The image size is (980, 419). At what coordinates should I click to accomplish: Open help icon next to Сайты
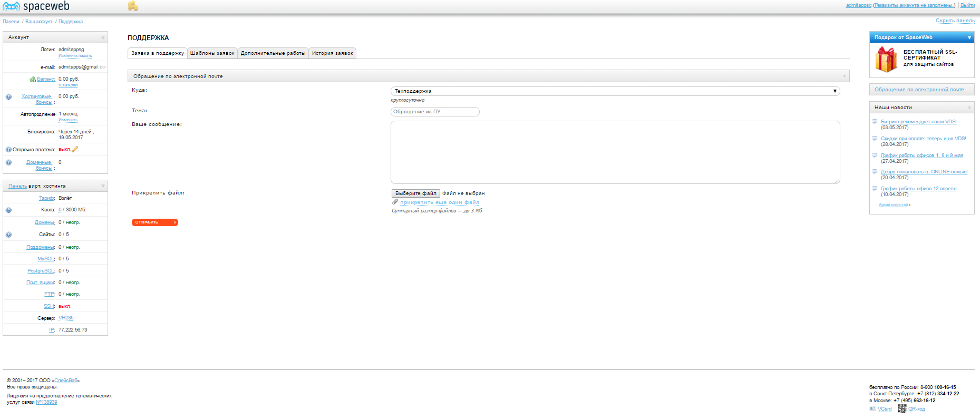pyautogui.click(x=8, y=235)
